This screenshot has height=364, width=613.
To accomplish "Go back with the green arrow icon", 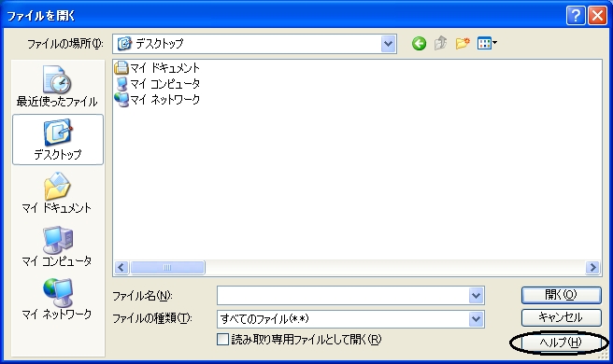I will pos(419,43).
